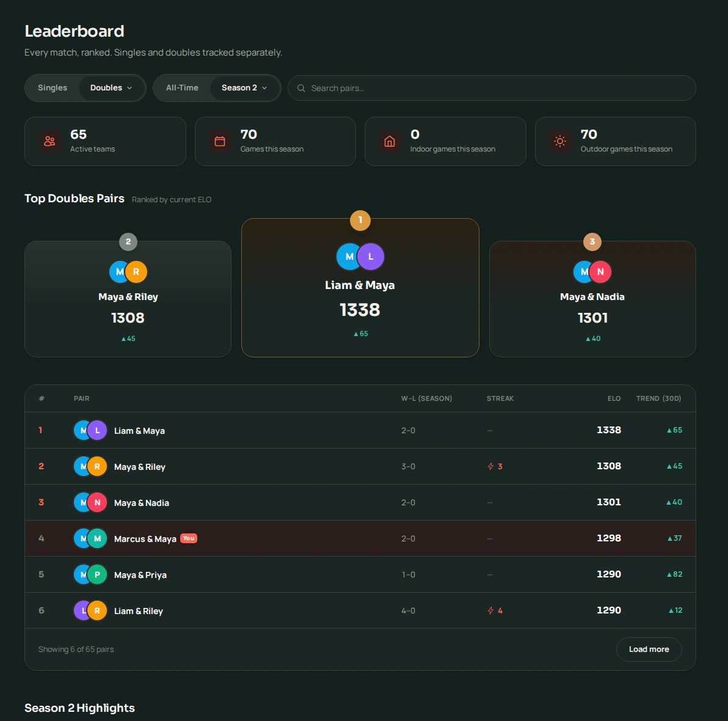Click the calendar icon for Games this season

(x=220, y=141)
